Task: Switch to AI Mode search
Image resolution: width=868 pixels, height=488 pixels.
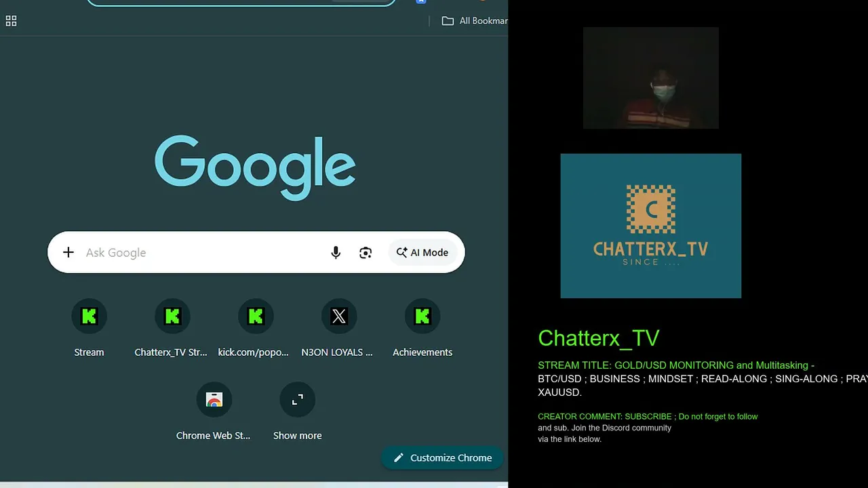Action: point(422,253)
